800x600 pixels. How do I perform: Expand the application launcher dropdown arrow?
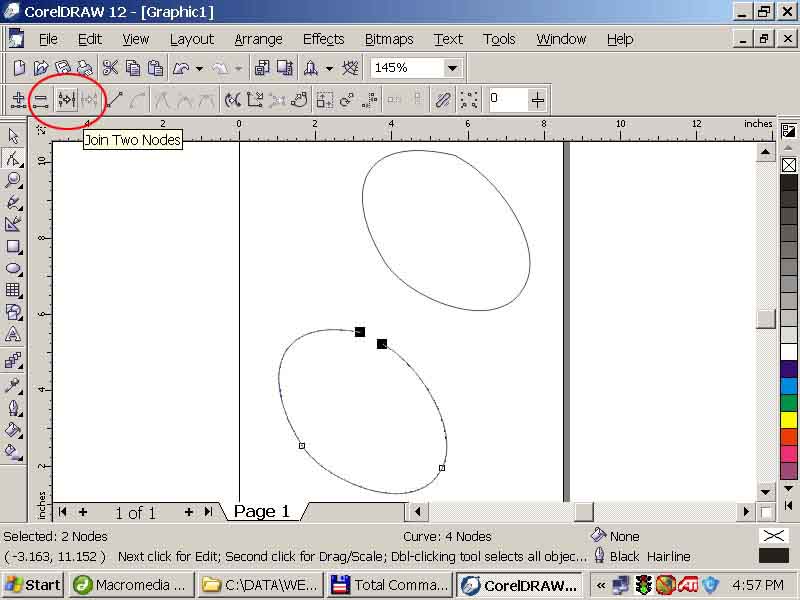pyautogui.click(x=330, y=68)
